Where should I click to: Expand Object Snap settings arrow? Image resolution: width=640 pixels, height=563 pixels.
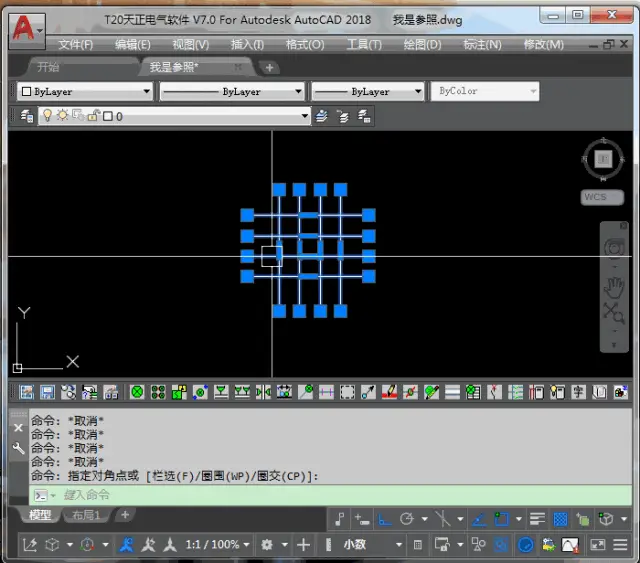pyautogui.click(x=518, y=519)
